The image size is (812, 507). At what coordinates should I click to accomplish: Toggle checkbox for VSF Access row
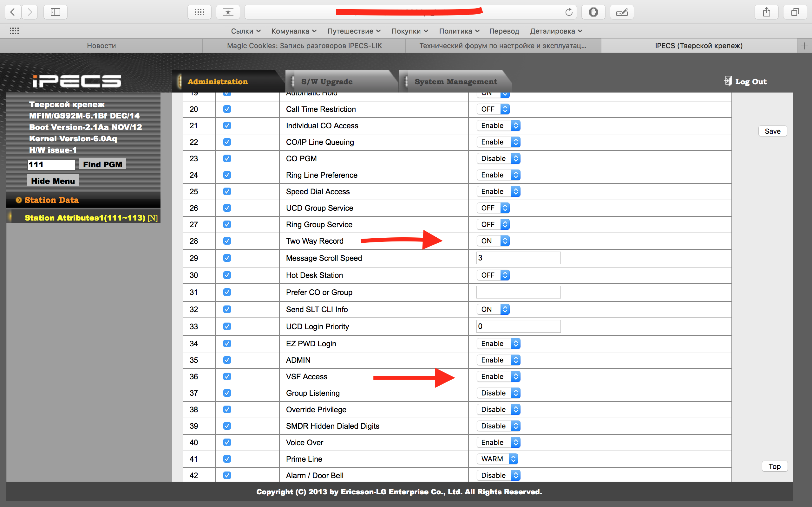pos(227,376)
